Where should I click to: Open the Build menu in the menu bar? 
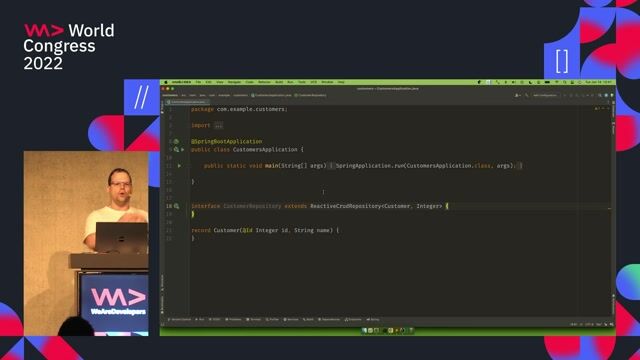pos(279,82)
